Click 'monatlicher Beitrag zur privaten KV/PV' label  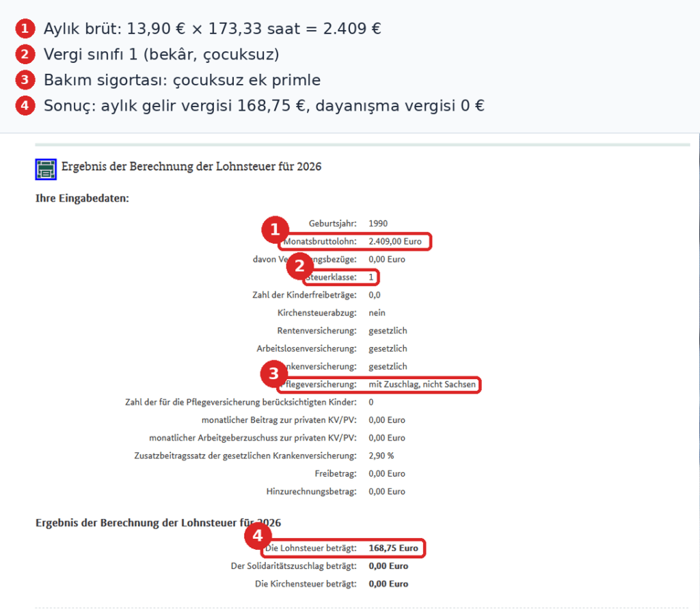279,420
